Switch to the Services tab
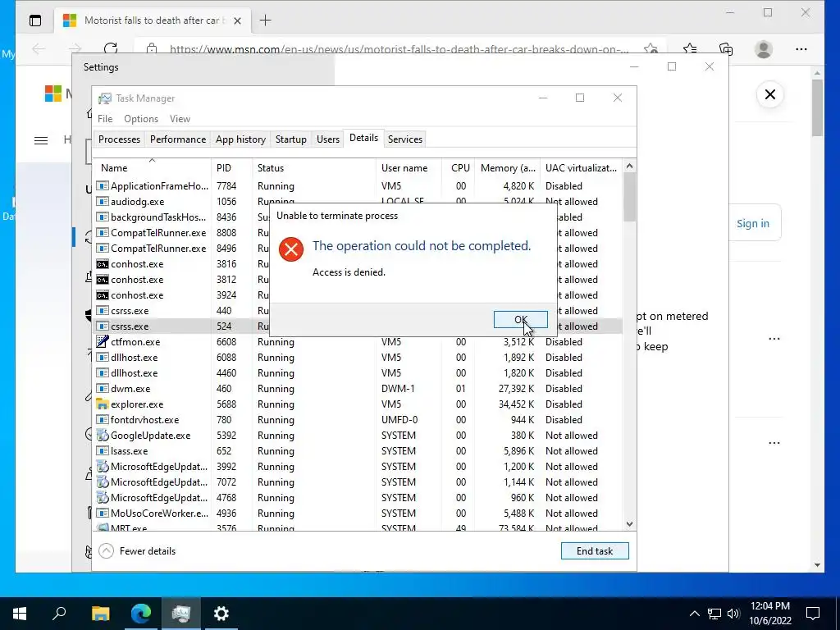Viewport: 840px width, 630px height. pyautogui.click(x=405, y=139)
